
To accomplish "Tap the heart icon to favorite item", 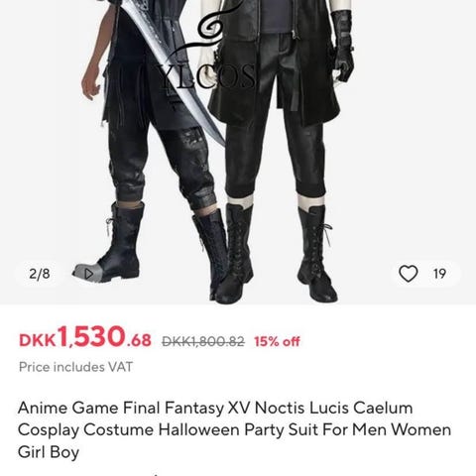I will coord(409,274).
